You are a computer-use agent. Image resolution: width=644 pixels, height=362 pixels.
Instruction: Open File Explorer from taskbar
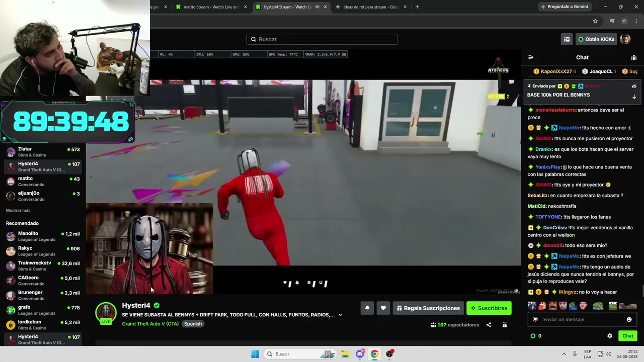click(345, 354)
